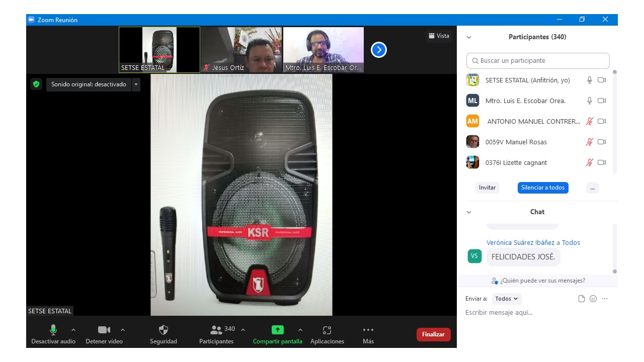Viewport: 644px width, 362px height.
Task: Expand audio options caret
Action: 73,330
